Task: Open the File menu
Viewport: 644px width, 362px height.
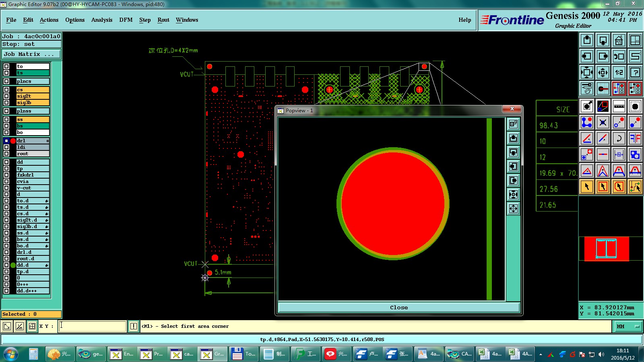Action: click(11, 20)
